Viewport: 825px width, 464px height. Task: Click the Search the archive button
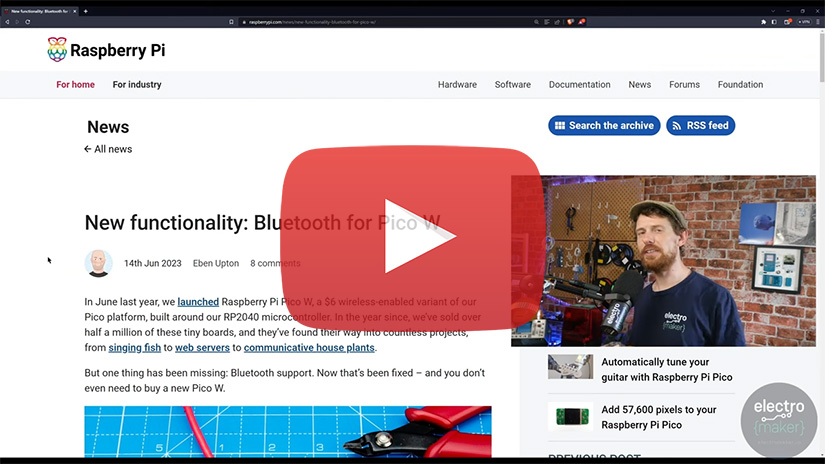[604, 125]
